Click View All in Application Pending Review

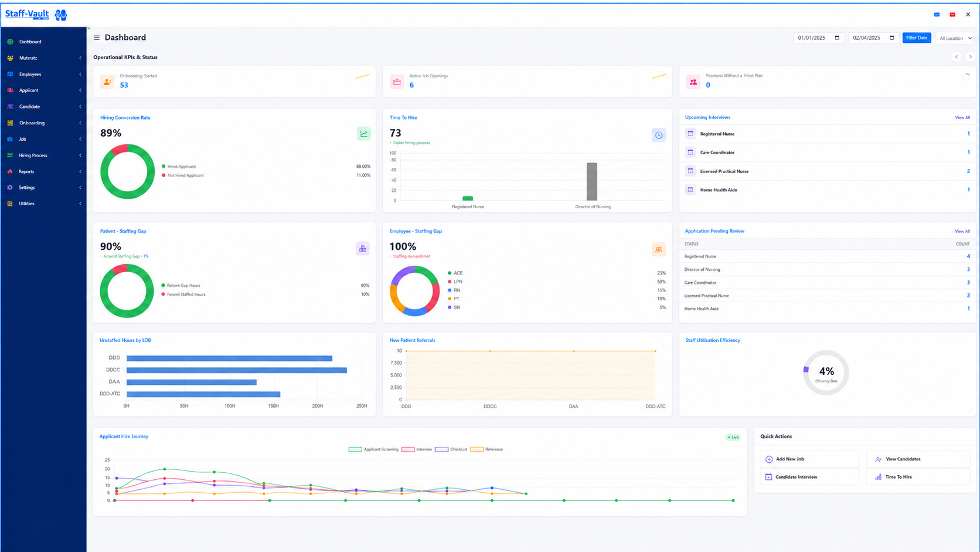click(962, 231)
